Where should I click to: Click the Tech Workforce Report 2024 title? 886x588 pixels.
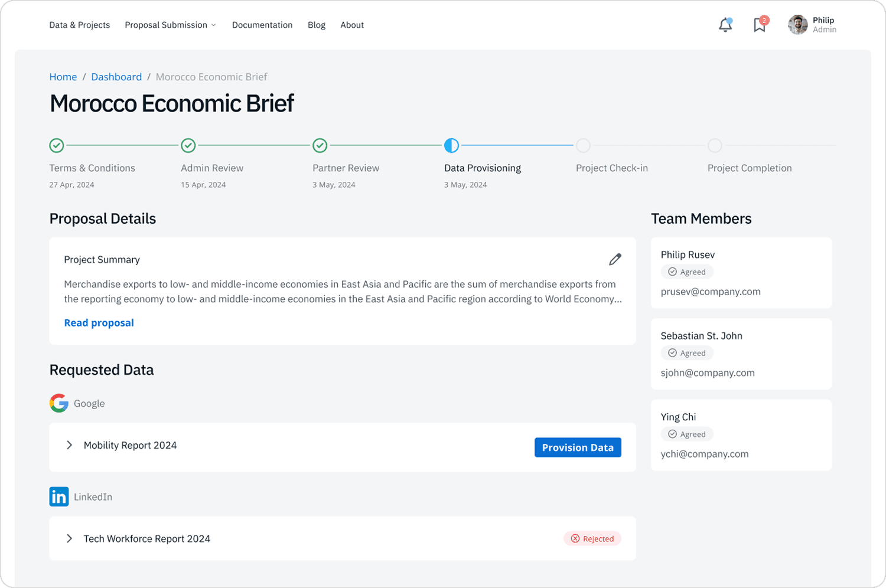pyautogui.click(x=147, y=538)
